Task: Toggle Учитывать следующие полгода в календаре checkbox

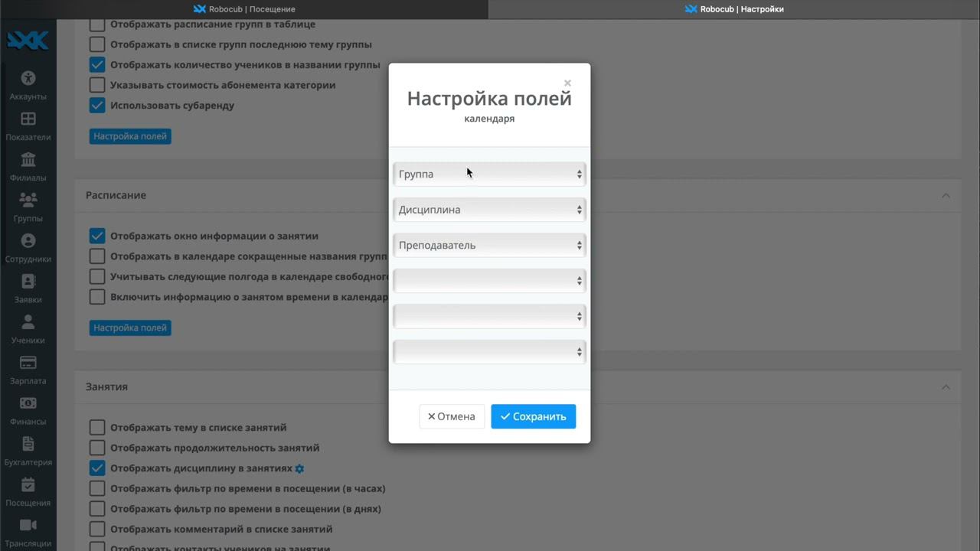Action: point(97,277)
